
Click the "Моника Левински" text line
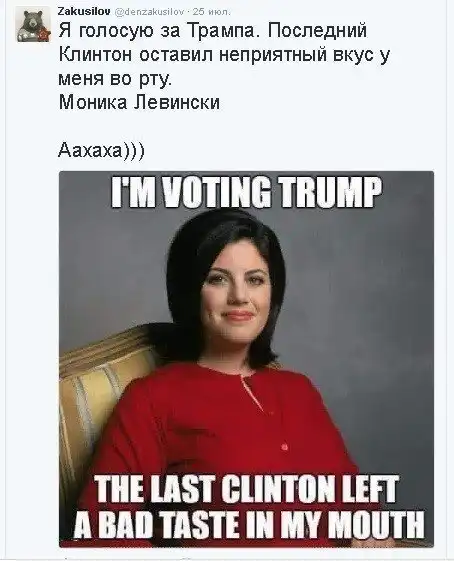point(139,103)
